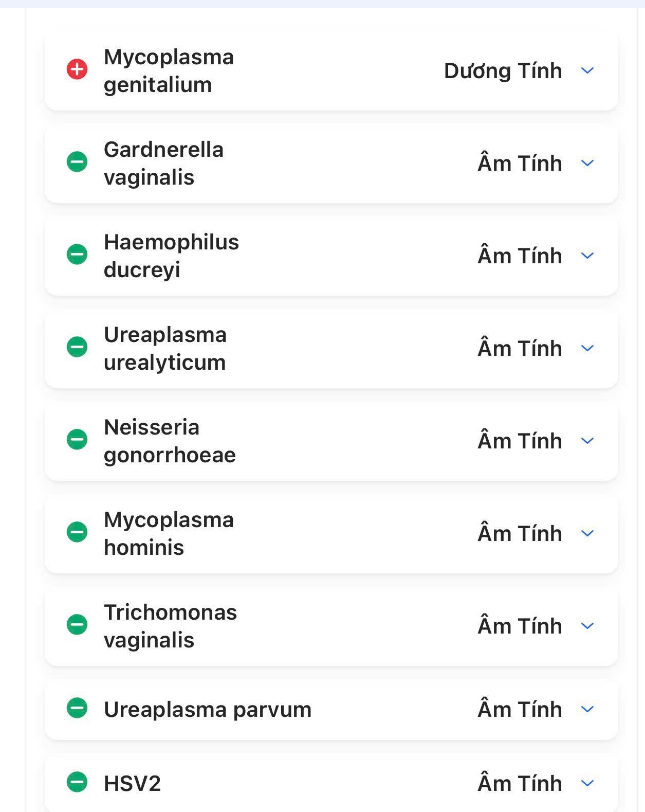645x812 pixels.
Task: Click the green negative icon beside Gardnerella vaginalis
Action: pos(77,162)
